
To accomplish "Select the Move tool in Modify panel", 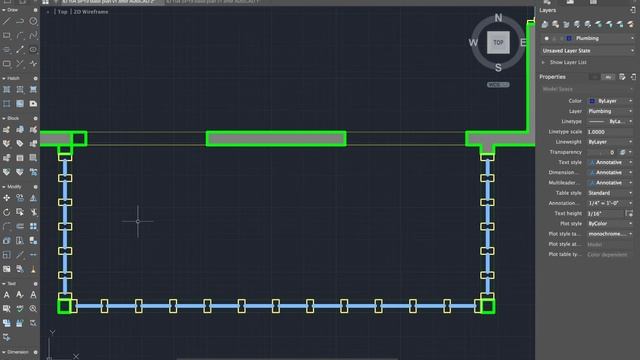I will tap(7, 198).
